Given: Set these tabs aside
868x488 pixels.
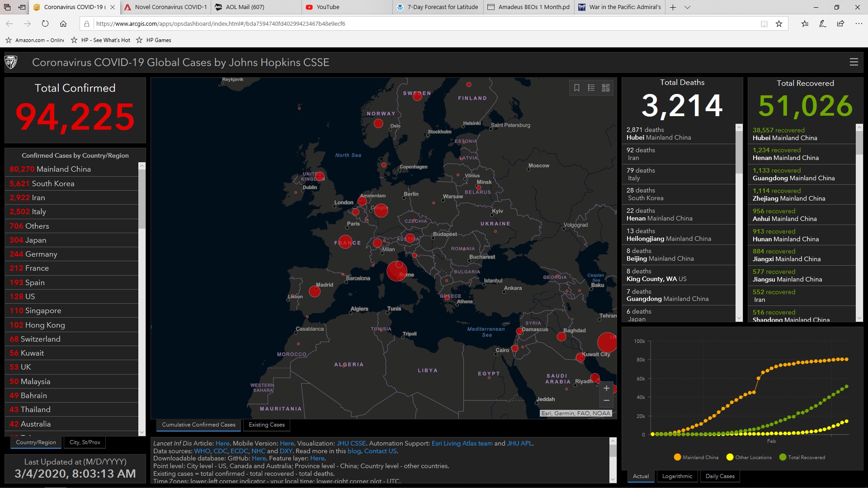Looking at the screenshot, I should 22,7.
